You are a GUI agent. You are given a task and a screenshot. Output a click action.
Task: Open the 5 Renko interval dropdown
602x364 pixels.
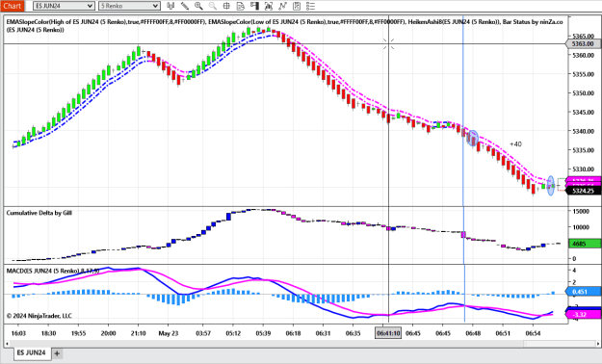click(129, 6)
